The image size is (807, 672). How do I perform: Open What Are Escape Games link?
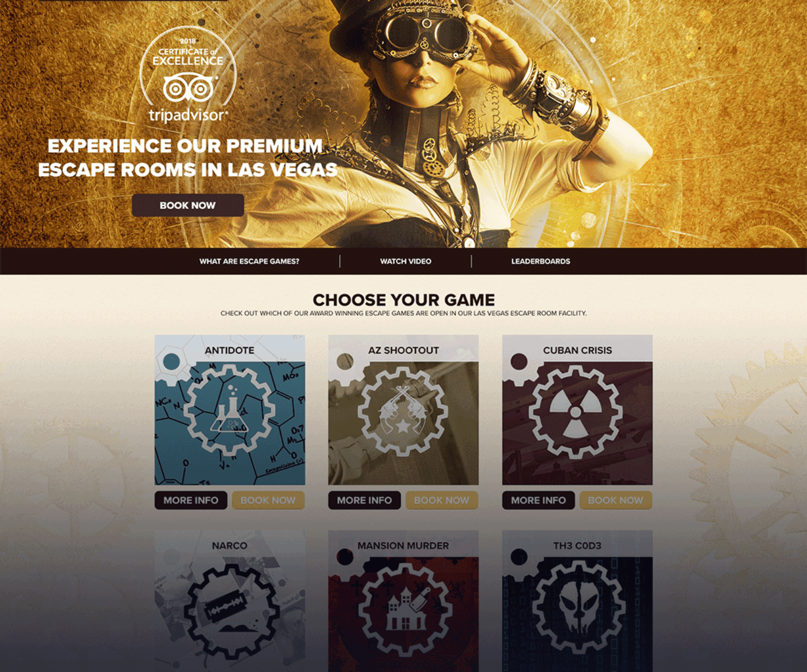[249, 261]
